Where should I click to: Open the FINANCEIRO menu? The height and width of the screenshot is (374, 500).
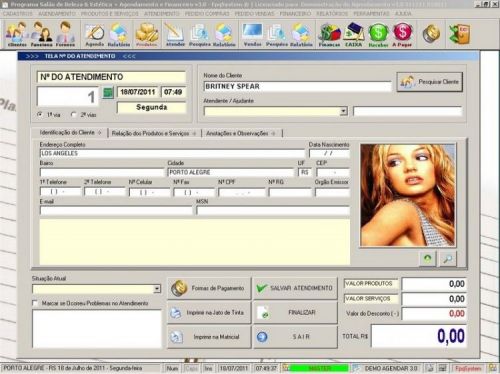click(295, 14)
